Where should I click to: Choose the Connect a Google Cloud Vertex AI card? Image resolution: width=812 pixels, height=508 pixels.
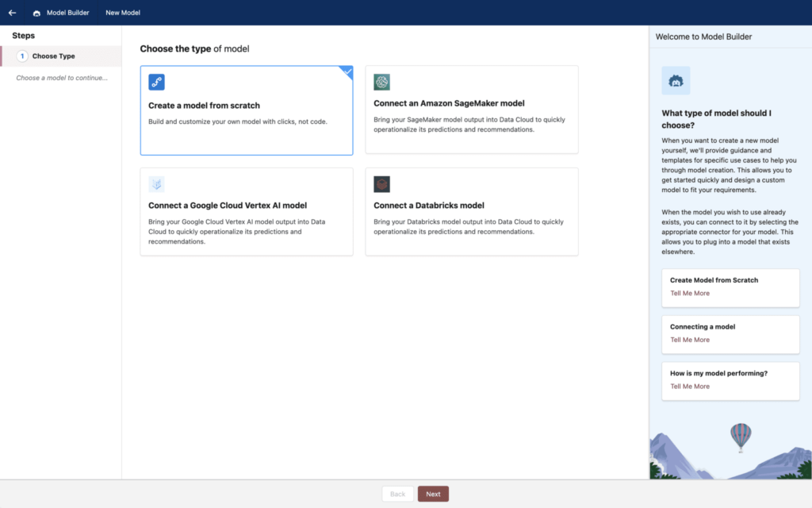[247, 211]
